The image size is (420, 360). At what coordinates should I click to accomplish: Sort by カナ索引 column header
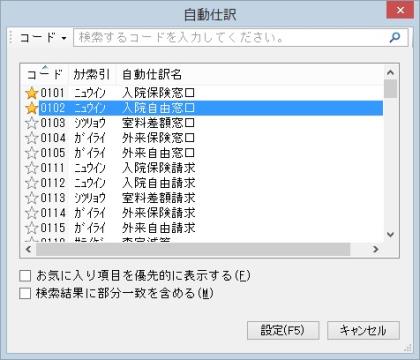[x=92, y=74]
